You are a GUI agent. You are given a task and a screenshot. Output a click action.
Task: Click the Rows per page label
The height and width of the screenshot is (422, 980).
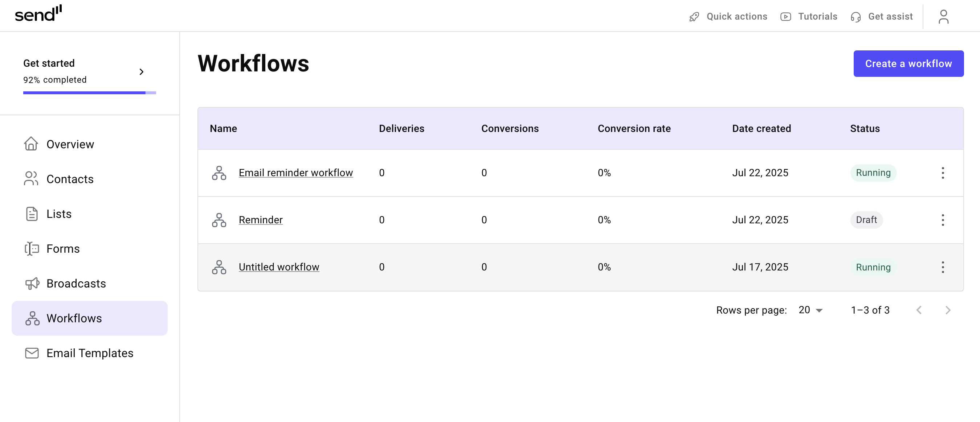751,310
